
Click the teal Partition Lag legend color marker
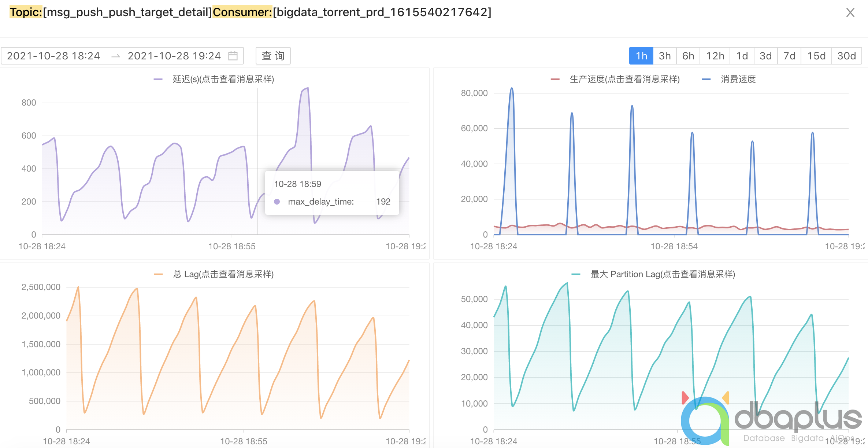(576, 274)
